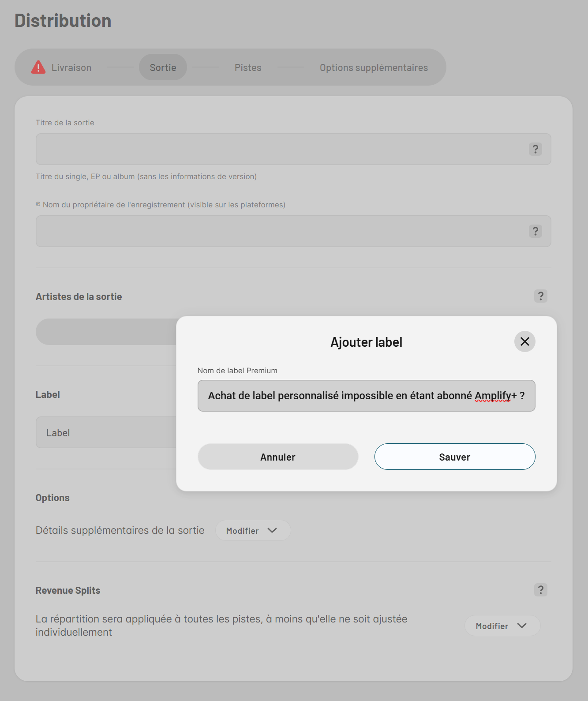Go to the Livraison step

pos(71,67)
